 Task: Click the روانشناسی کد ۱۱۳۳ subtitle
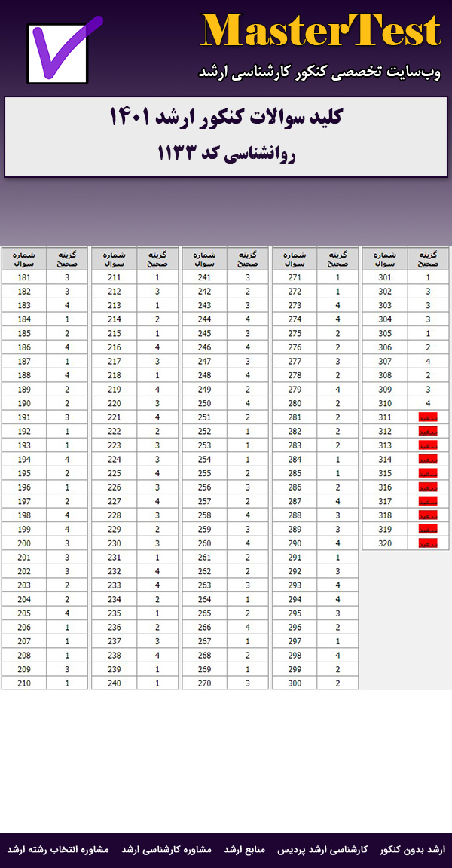[x=226, y=154]
